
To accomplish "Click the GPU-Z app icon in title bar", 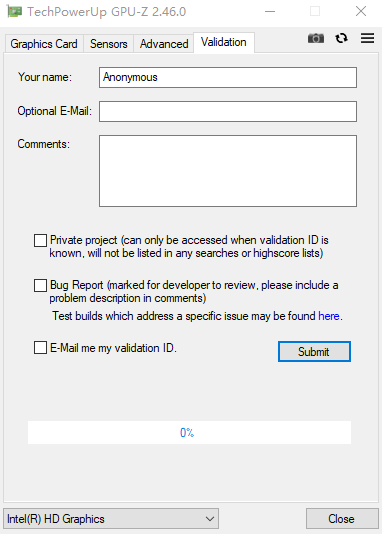I will point(14,12).
